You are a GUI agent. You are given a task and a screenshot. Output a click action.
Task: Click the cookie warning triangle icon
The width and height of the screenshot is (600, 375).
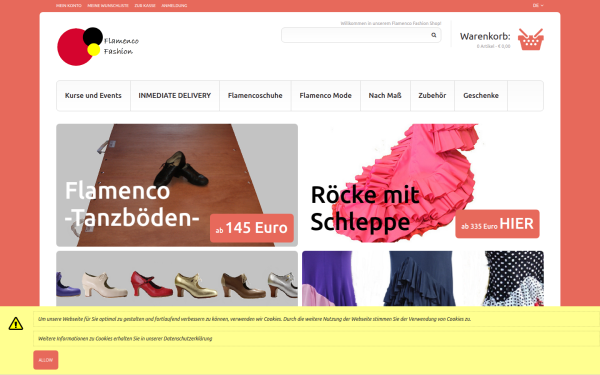pyautogui.click(x=16, y=324)
